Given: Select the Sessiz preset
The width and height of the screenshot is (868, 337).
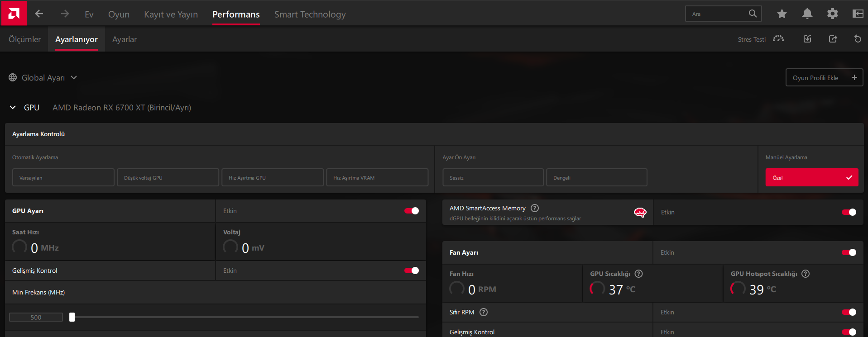Looking at the screenshot, I should 493,177.
